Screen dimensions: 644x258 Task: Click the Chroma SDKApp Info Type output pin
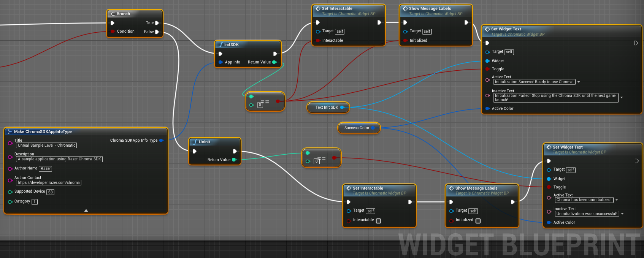point(161,141)
